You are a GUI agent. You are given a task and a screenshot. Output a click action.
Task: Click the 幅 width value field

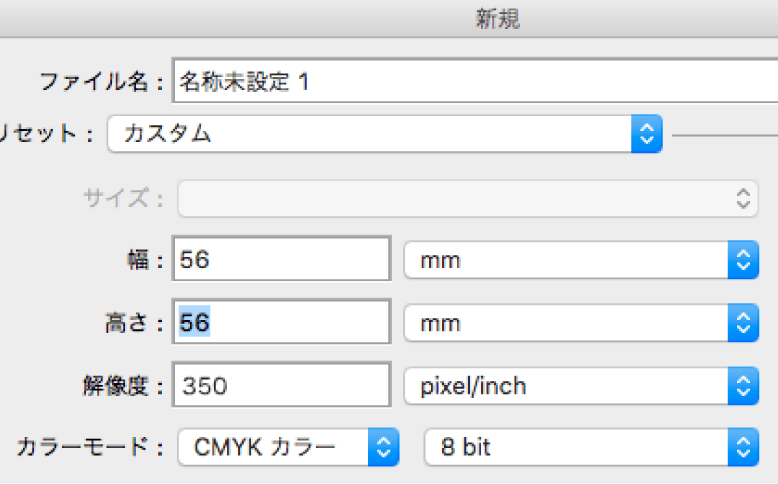(281, 260)
